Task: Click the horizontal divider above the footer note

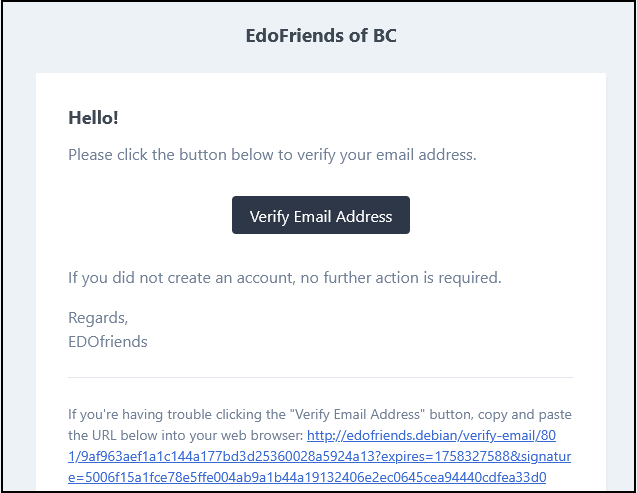Action: (320, 377)
